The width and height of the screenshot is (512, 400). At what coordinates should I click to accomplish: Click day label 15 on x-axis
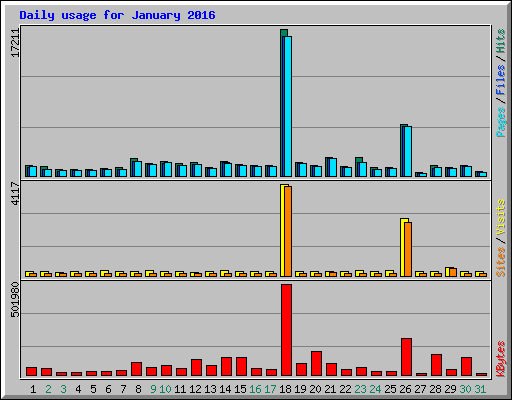click(240, 389)
